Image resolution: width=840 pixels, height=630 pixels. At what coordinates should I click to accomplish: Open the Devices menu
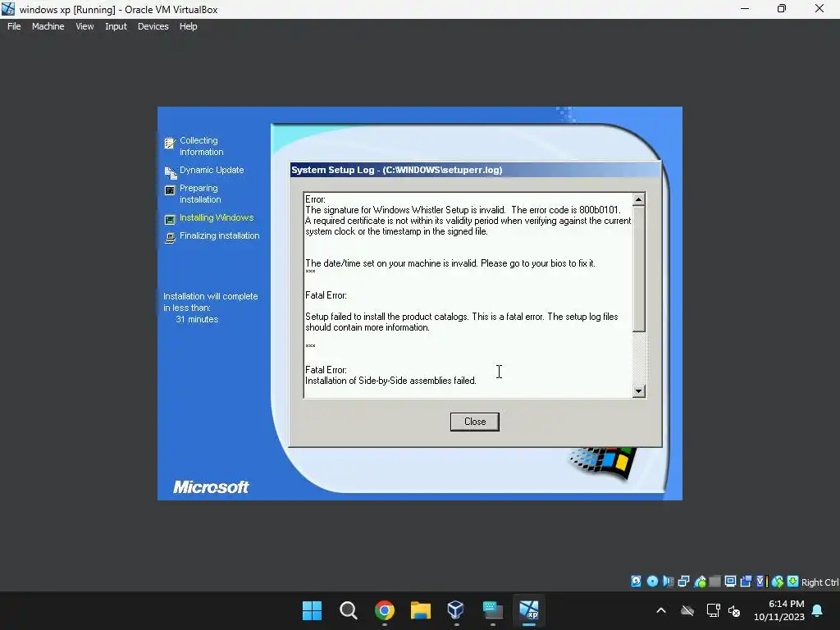[x=153, y=26]
